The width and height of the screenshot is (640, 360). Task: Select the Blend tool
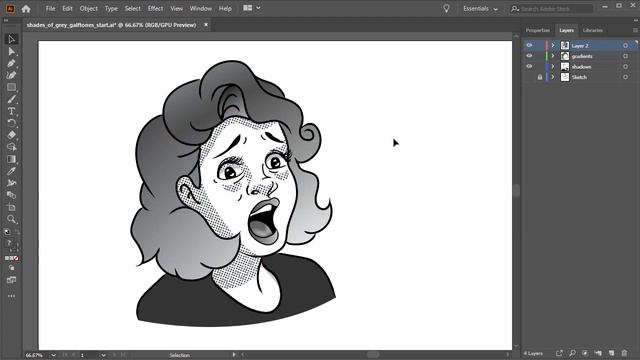point(11,195)
